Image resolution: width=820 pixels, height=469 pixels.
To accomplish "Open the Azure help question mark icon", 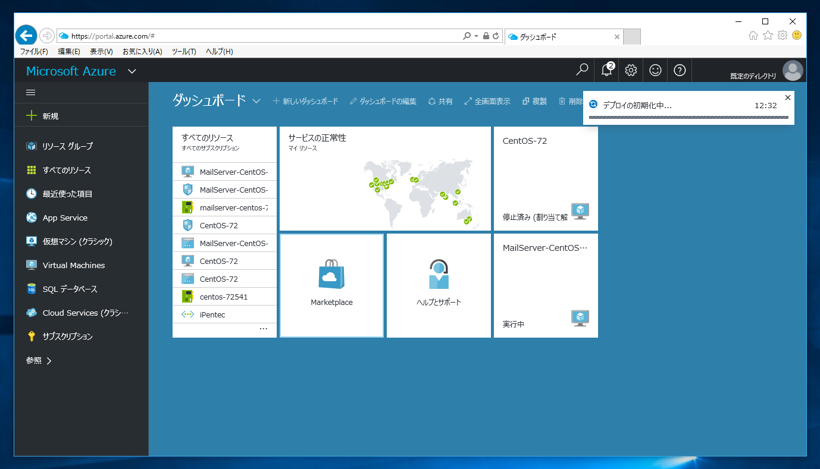I will (x=679, y=70).
